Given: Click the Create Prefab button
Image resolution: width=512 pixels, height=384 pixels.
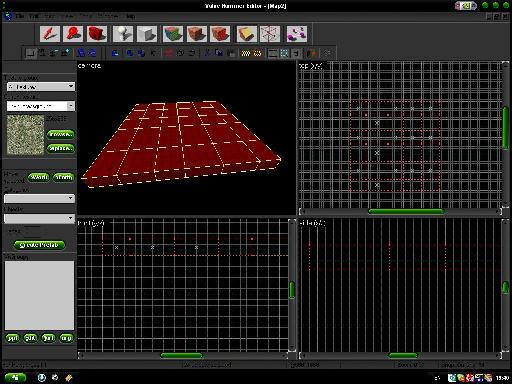Looking at the screenshot, I should (x=39, y=245).
